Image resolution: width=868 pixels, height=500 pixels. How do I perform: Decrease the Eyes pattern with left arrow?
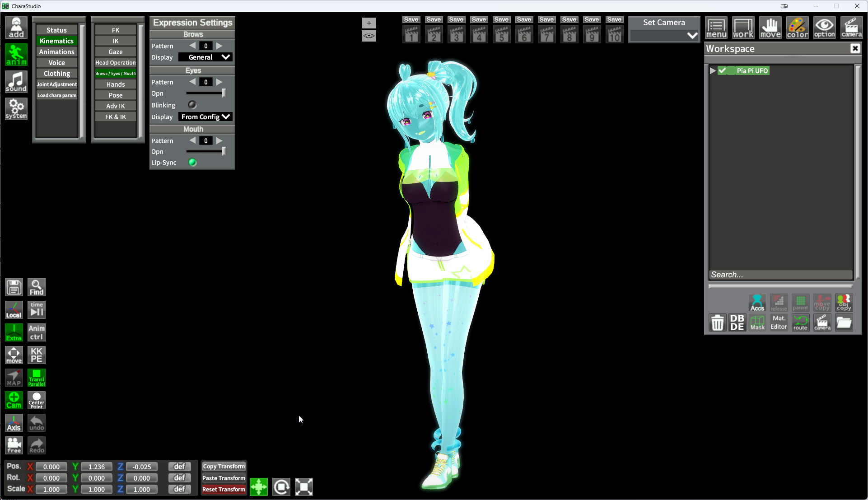click(192, 82)
